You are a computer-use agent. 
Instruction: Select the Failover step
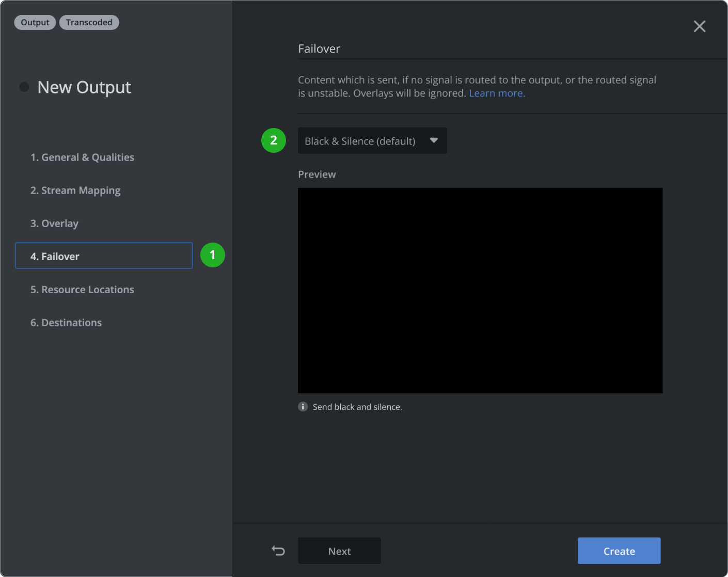pyautogui.click(x=104, y=256)
